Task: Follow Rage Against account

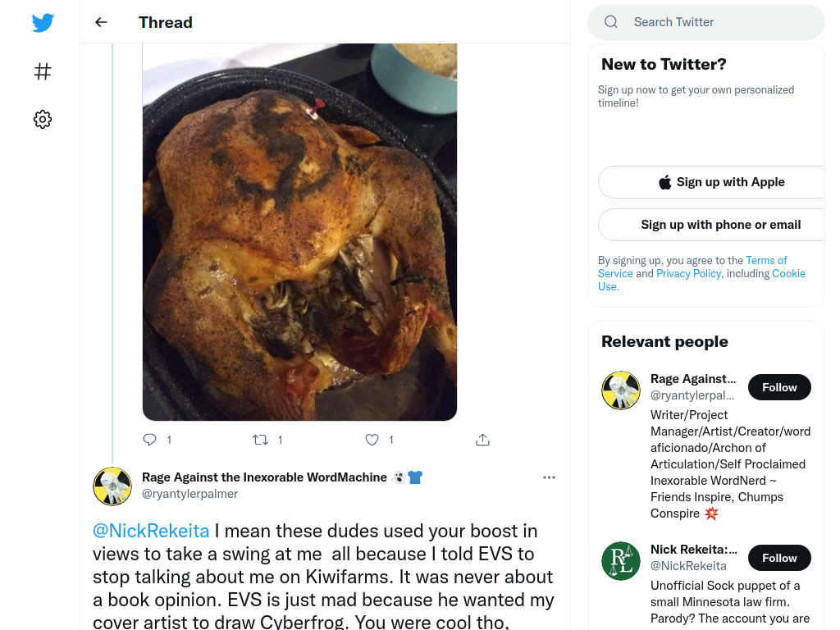Action: click(x=779, y=387)
